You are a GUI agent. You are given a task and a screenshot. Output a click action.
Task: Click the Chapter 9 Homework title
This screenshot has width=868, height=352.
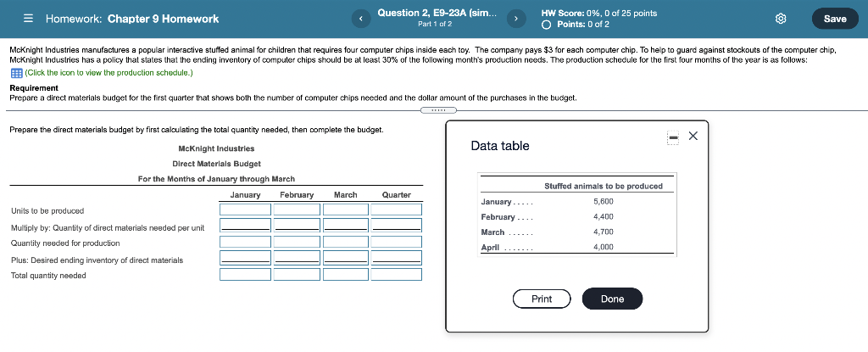(x=163, y=19)
